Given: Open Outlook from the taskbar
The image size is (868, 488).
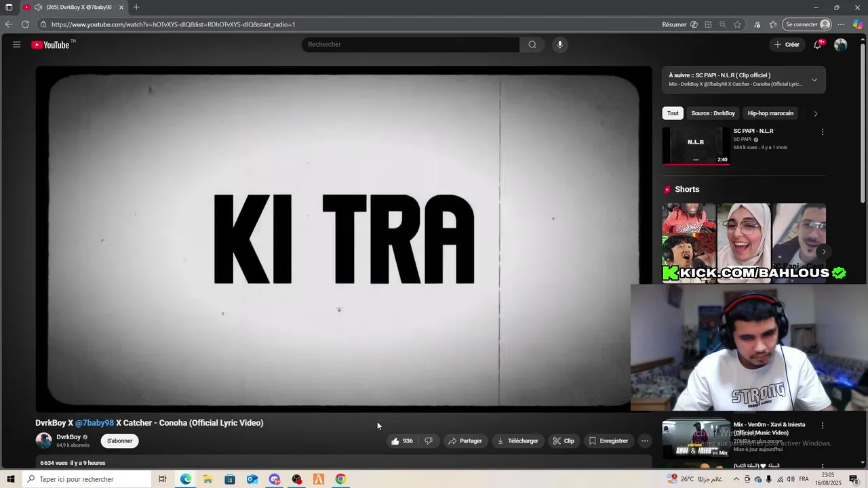Looking at the screenshot, I should click(252, 479).
